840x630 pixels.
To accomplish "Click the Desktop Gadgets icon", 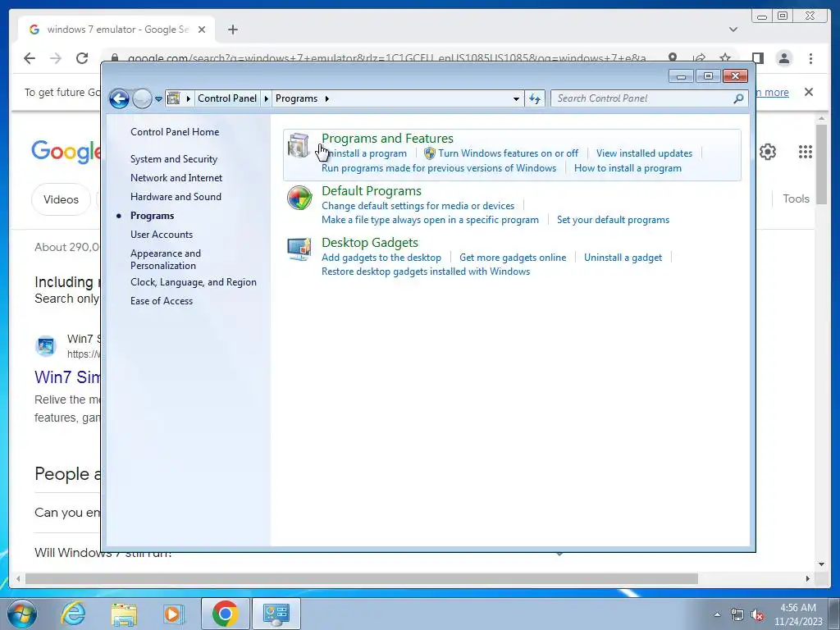I will [299, 249].
